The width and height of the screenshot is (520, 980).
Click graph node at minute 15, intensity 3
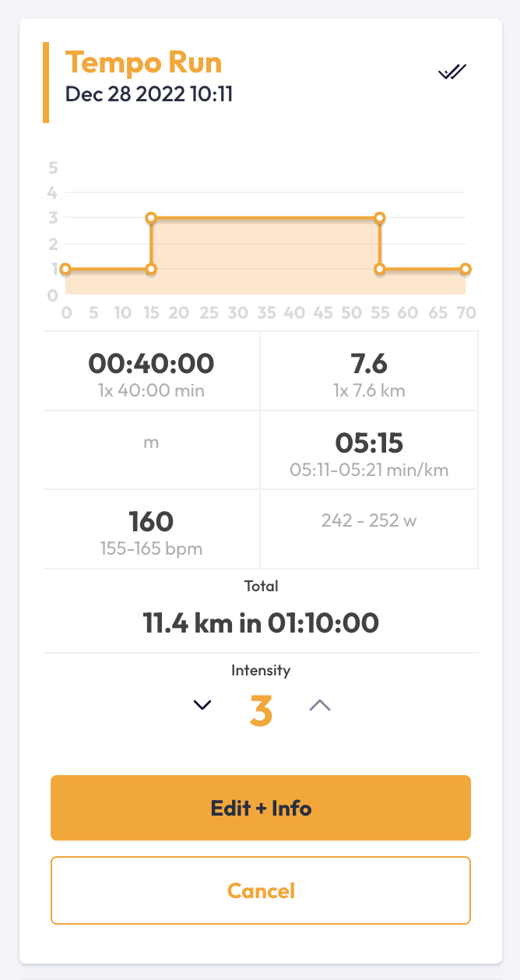tap(151, 217)
